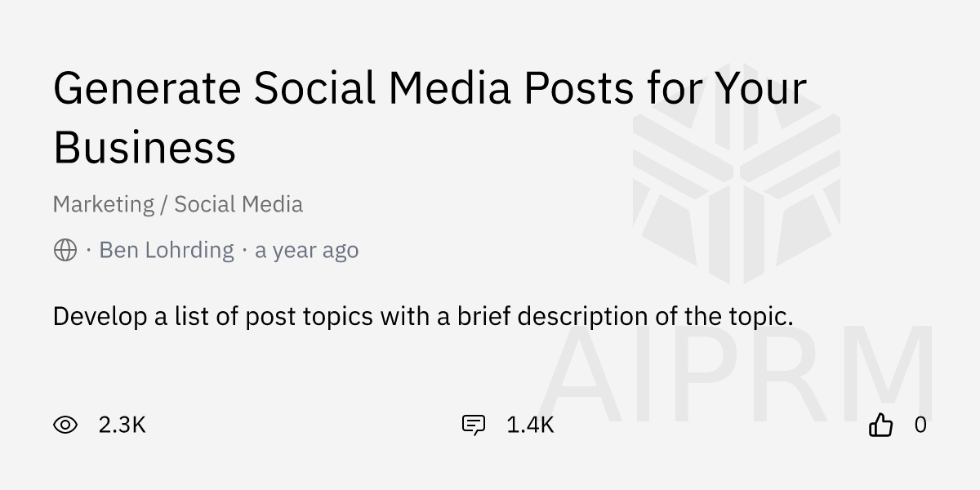Click the 0 likes count

coord(920,425)
